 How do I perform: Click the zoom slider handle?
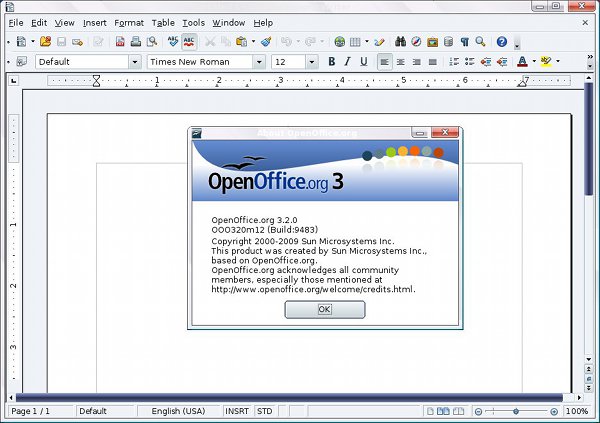516,412
